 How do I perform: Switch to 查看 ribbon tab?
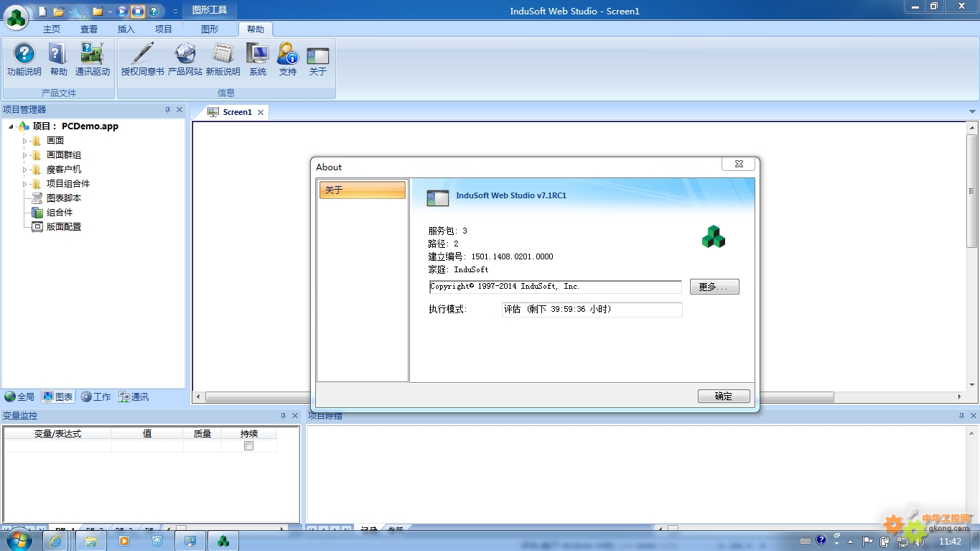pyautogui.click(x=89, y=29)
